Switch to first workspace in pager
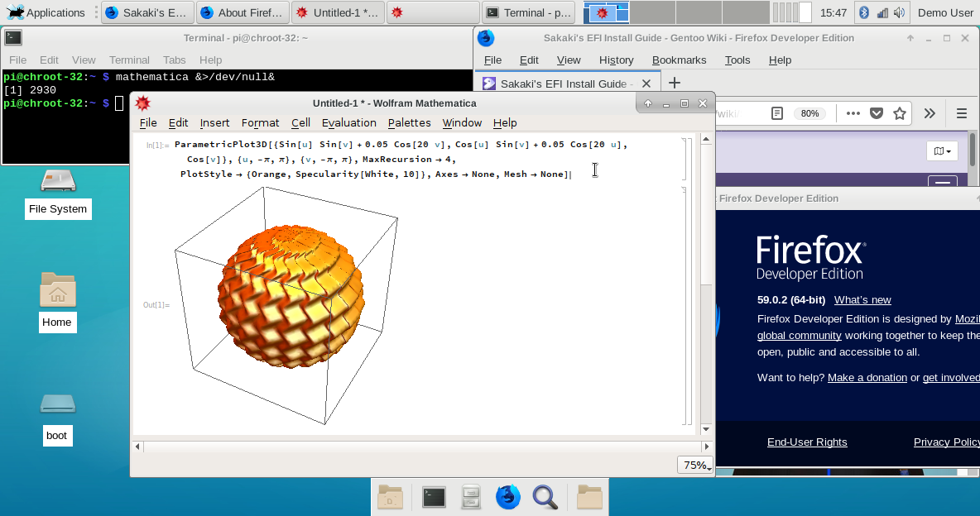This screenshot has height=516, width=980. point(606,12)
